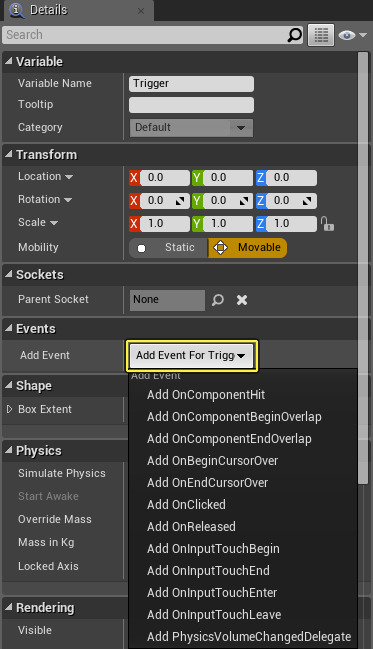The height and width of the screenshot is (649, 373).
Task: Collapse the Shape section
Action: pyautogui.click(x=9, y=385)
